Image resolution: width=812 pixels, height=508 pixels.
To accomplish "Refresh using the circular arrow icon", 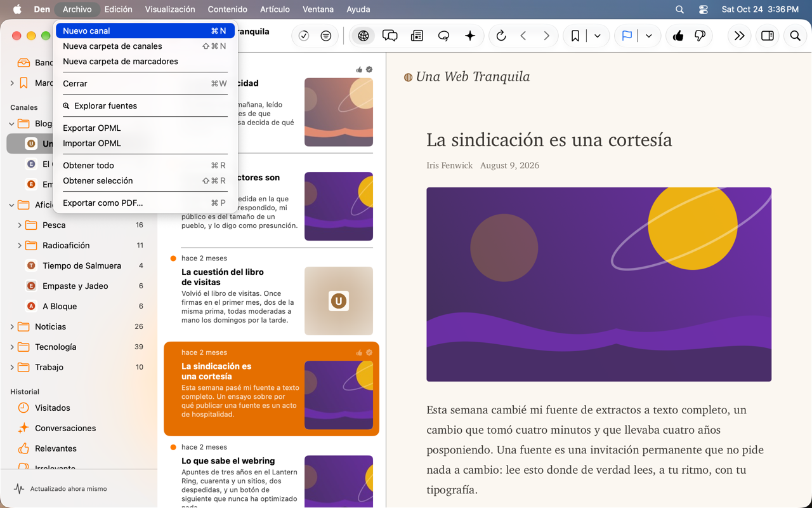I will click(501, 36).
